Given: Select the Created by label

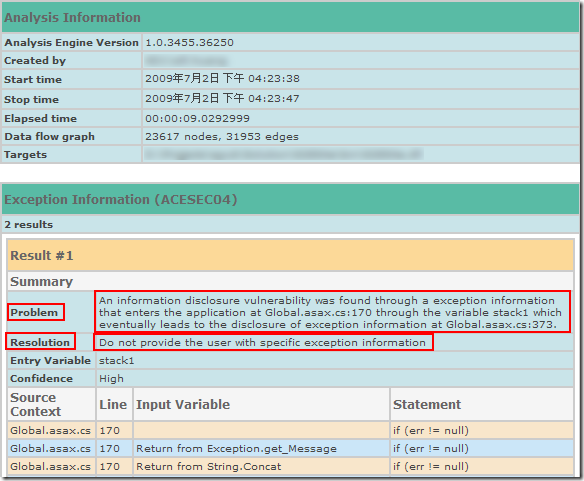Looking at the screenshot, I should 35,60.
